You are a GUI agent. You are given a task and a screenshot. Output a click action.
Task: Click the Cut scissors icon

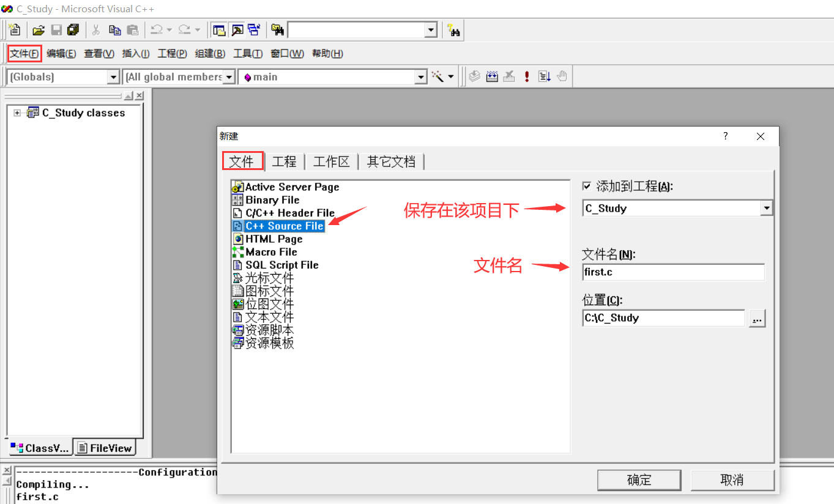point(96,29)
